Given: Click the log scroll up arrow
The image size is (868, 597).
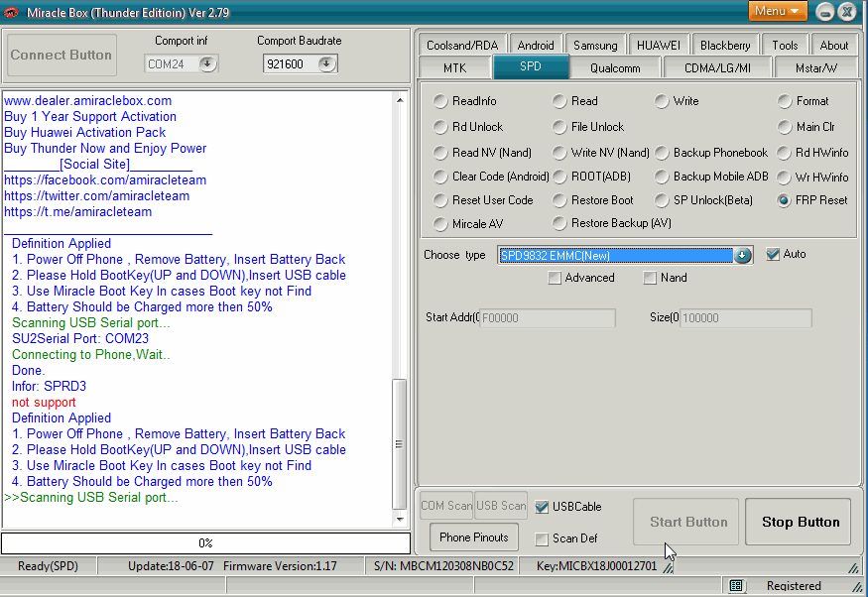Looking at the screenshot, I should pyautogui.click(x=400, y=100).
